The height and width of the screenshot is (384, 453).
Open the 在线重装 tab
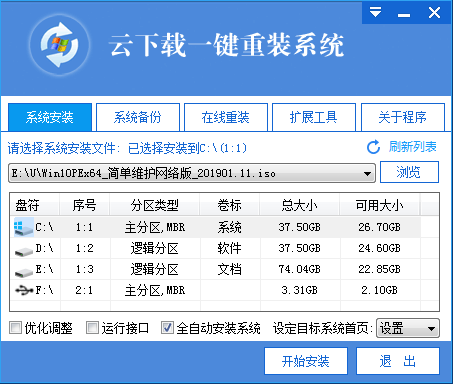226,117
